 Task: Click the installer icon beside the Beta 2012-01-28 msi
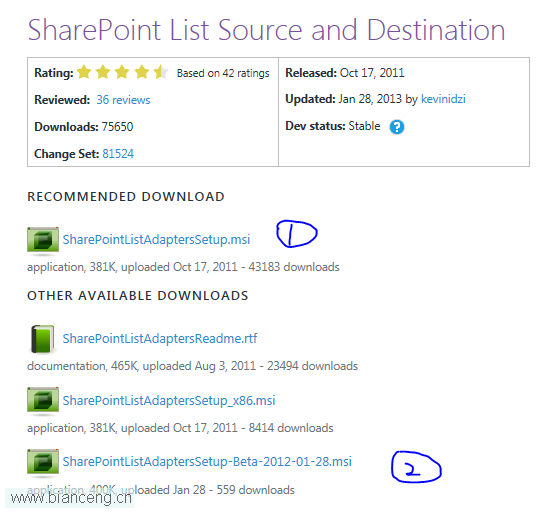point(43,462)
